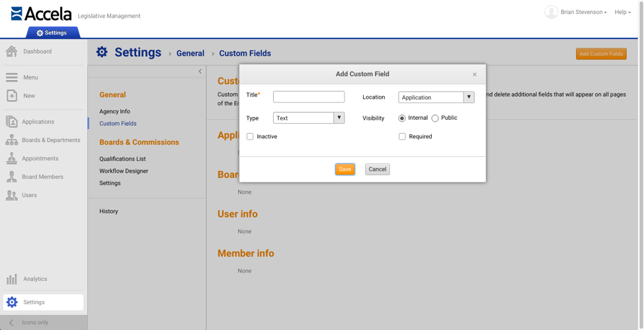The height and width of the screenshot is (330, 644).
Task: Open the Location dropdown
Action: coord(436,97)
